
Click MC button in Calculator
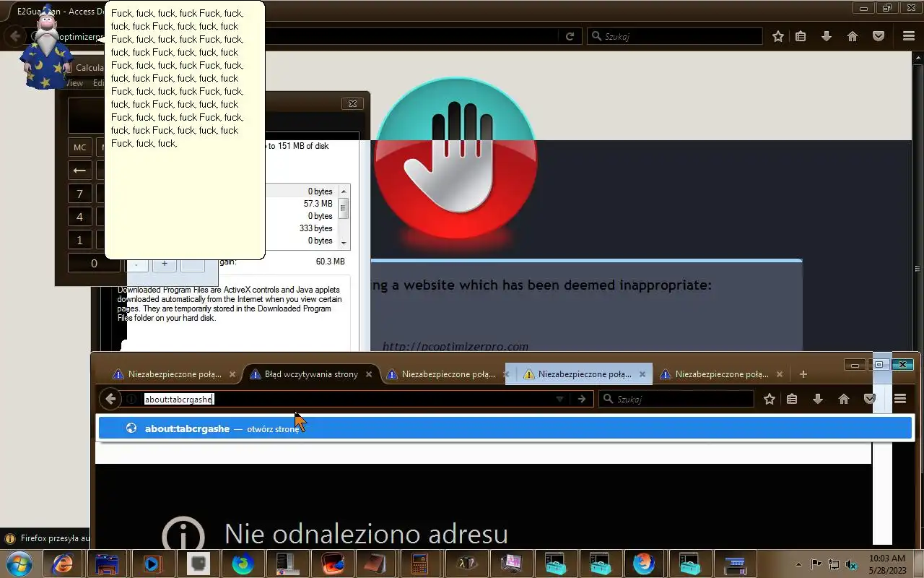pyautogui.click(x=79, y=147)
